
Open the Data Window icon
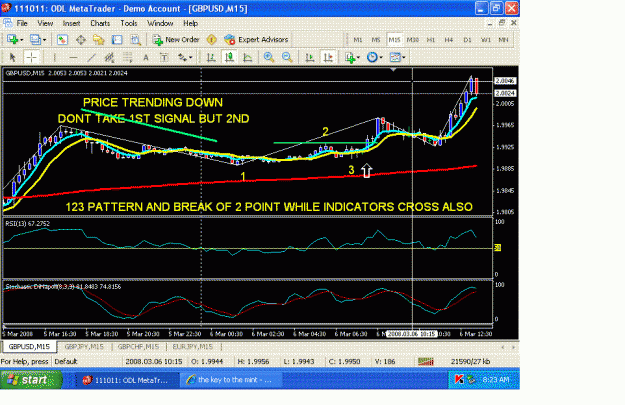click(x=81, y=39)
